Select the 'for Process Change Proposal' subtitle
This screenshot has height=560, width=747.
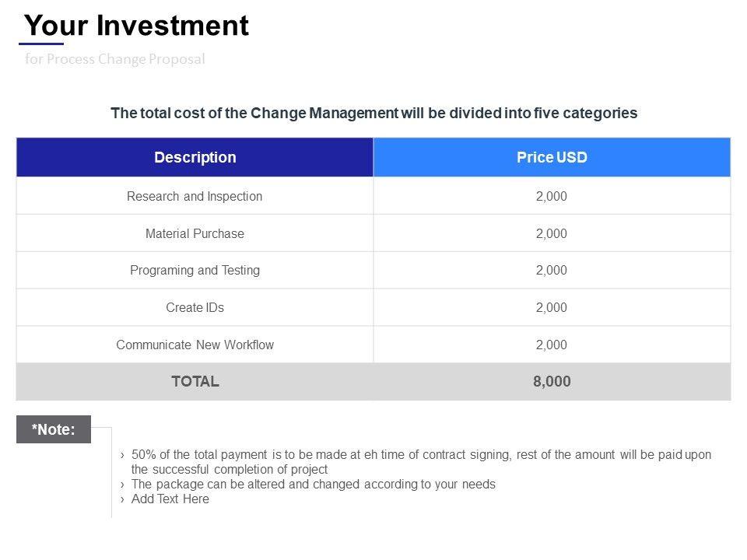tap(114, 60)
